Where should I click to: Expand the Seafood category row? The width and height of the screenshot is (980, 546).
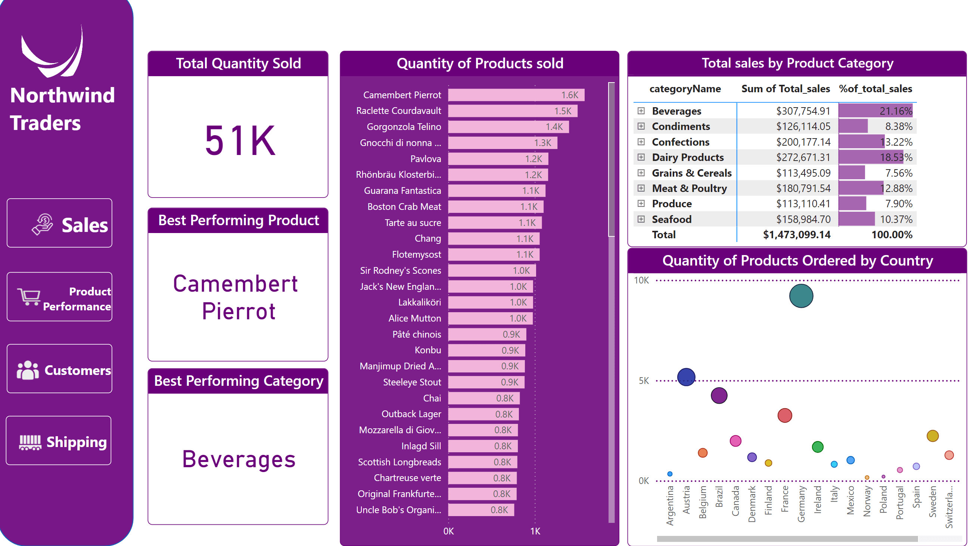(641, 219)
